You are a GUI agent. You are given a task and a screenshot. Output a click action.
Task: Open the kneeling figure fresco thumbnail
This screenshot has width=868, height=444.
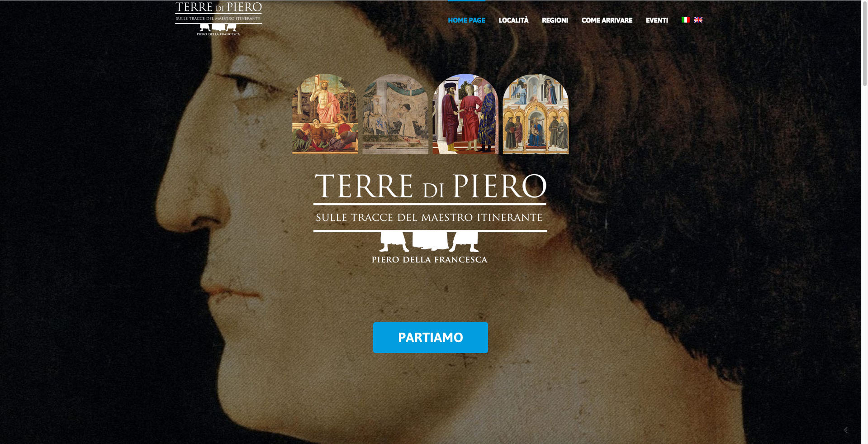coord(395,114)
